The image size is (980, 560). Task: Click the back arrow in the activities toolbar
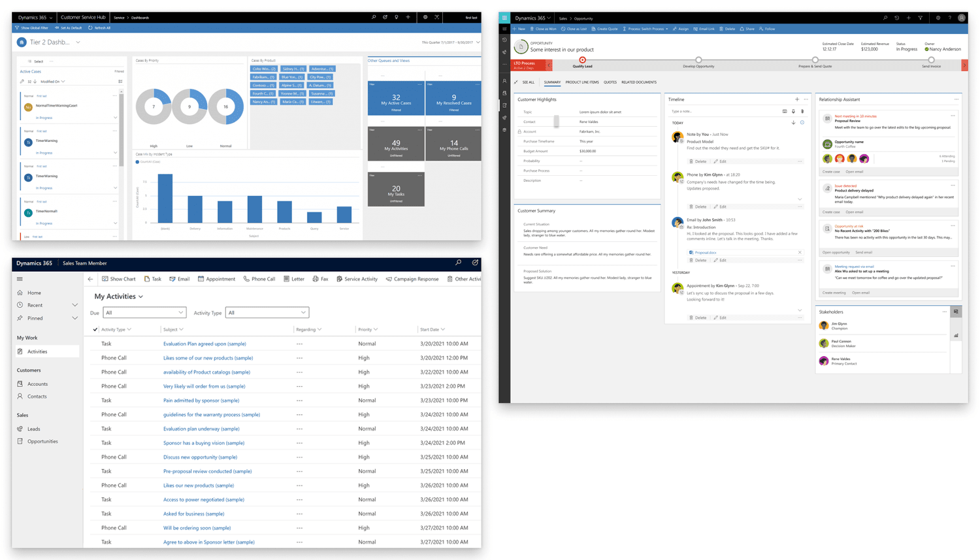pos(90,279)
